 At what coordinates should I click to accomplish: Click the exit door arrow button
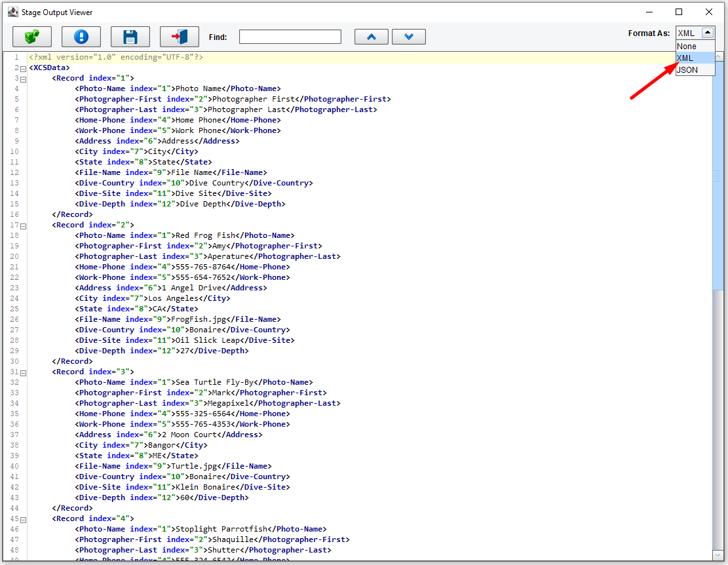[x=180, y=37]
